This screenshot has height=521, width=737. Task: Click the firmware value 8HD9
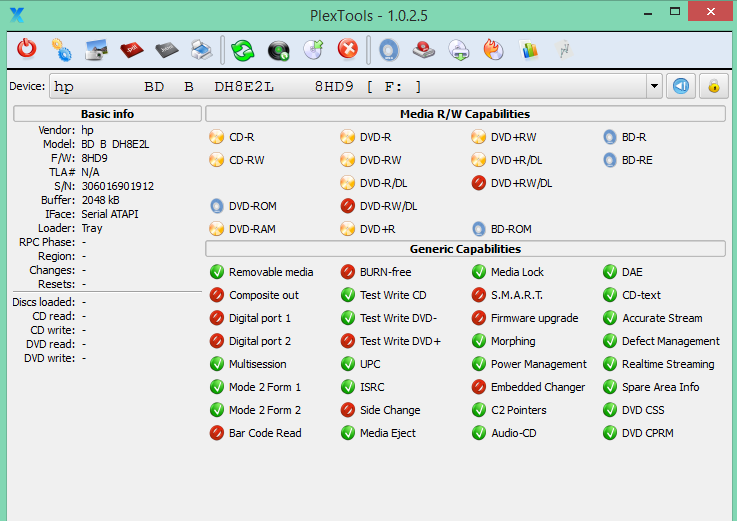pos(94,158)
